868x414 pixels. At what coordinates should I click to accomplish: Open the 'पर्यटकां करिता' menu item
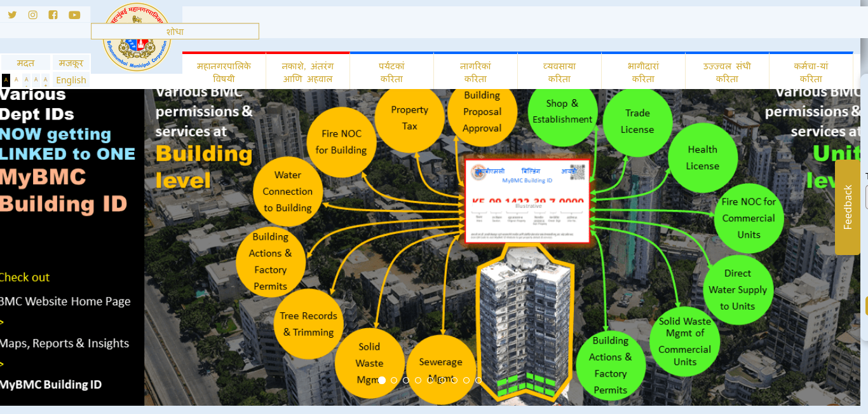tap(391, 72)
